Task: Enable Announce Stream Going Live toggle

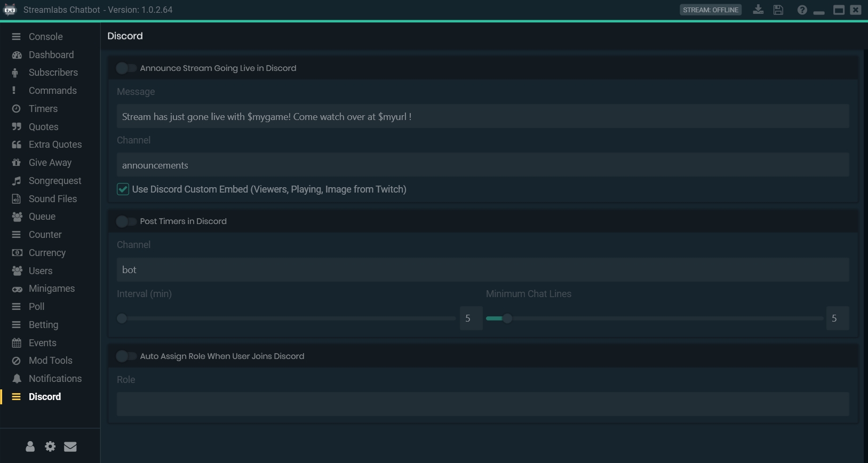Action: pyautogui.click(x=126, y=68)
